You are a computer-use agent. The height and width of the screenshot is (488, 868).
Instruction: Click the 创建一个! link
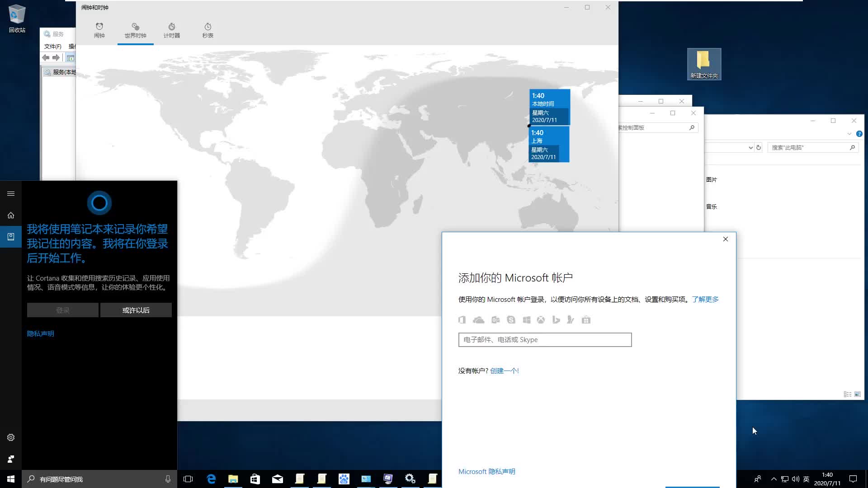pos(504,371)
